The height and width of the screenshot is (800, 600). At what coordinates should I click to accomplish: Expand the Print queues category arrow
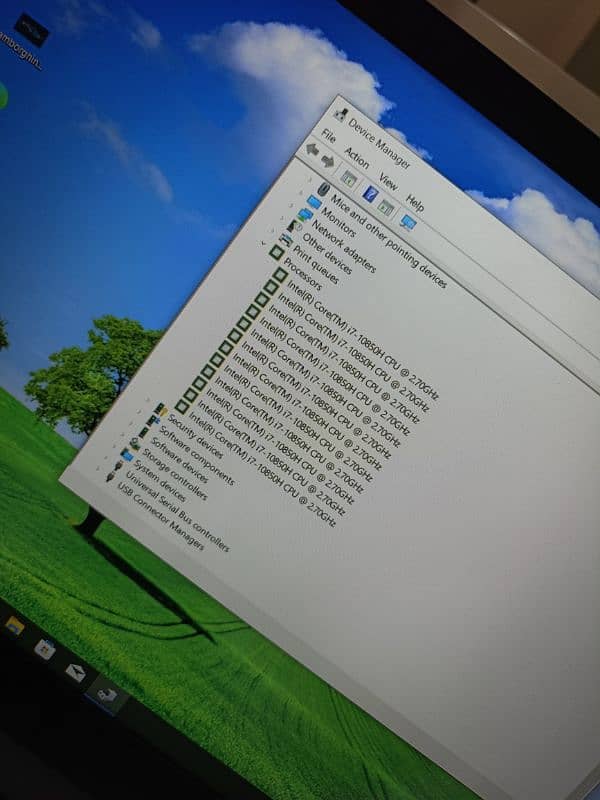click(272, 230)
